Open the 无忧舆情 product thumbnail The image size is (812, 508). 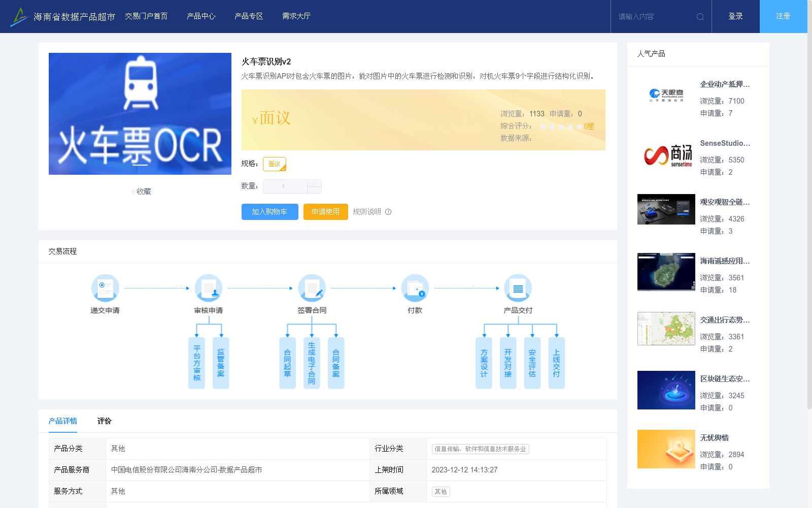666,449
